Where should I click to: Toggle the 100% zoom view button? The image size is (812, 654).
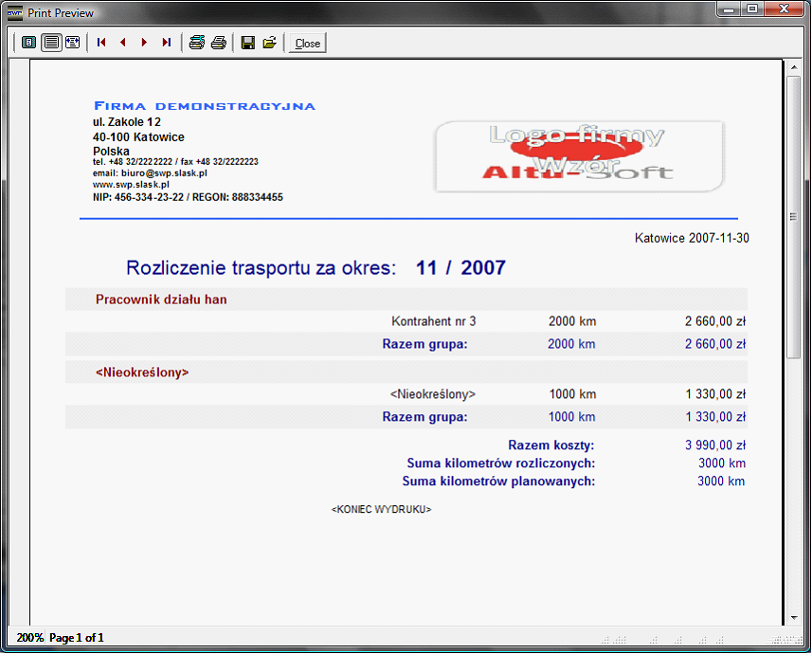click(x=50, y=43)
